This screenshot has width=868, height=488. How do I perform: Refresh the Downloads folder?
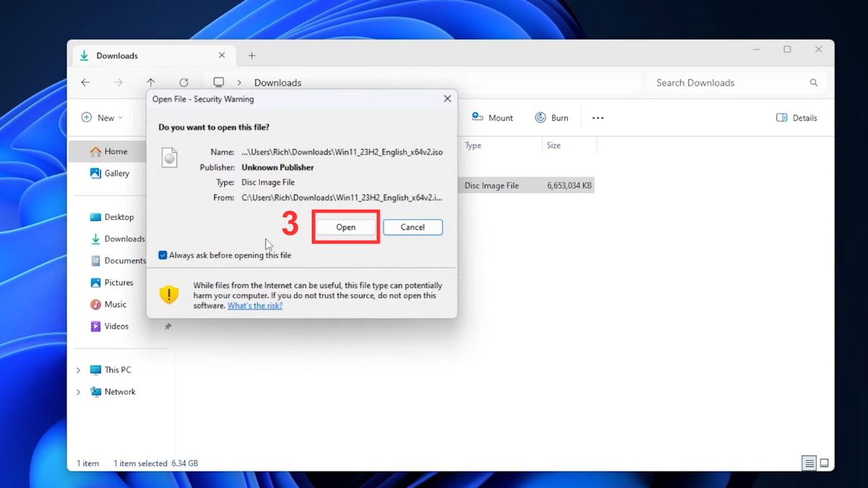(x=184, y=82)
